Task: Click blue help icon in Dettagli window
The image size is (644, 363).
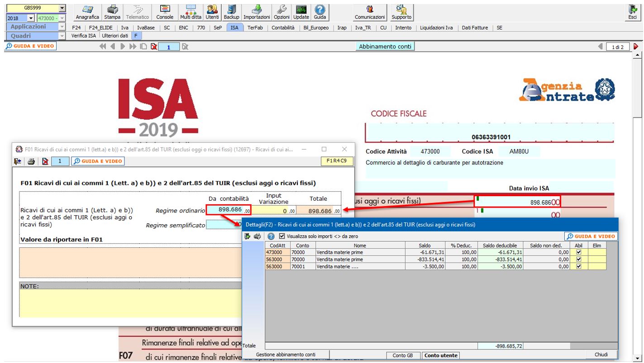Action: [271, 236]
